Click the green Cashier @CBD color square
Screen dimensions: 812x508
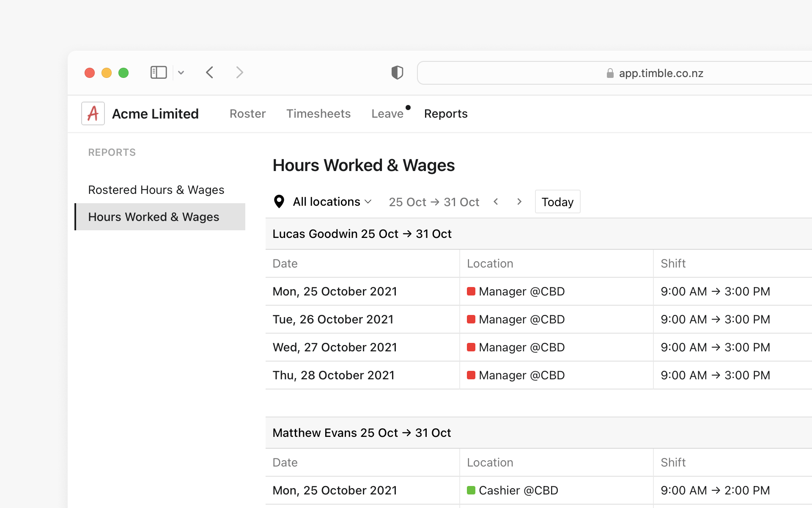coord(471,490)
